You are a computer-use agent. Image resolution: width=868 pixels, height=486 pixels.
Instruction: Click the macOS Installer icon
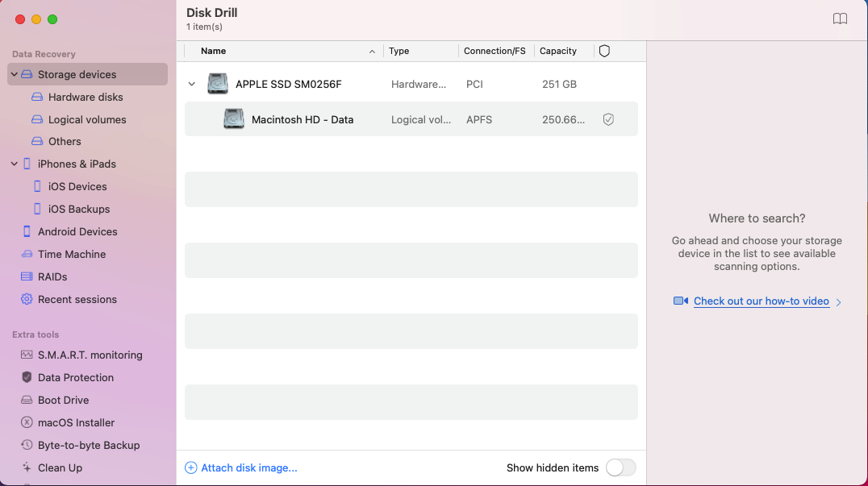pos(27,422)
